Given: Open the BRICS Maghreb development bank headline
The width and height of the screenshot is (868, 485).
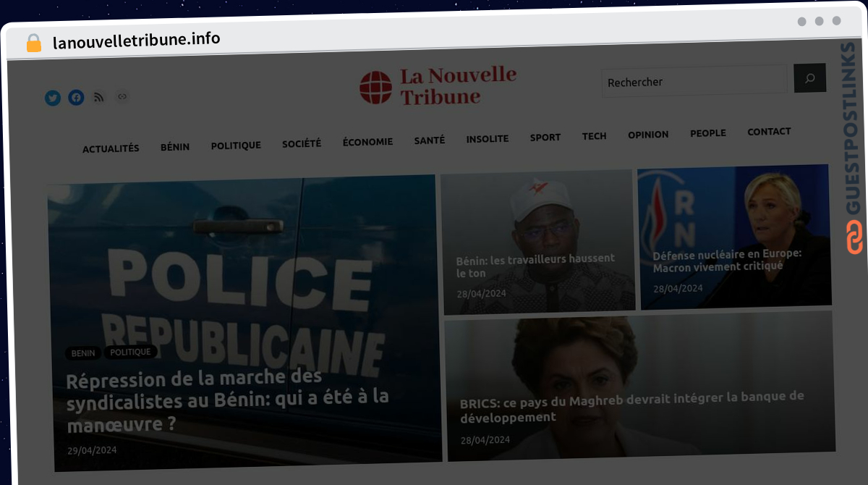Looking at the screenshot, I should tap(632, 407).
